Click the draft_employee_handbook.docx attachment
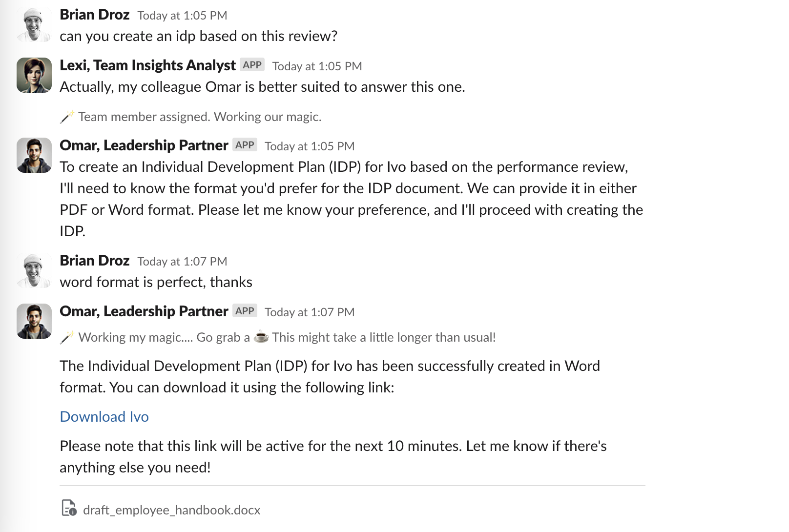The height and width of the screenshot is (532, 789). click(x=172, y=510)
